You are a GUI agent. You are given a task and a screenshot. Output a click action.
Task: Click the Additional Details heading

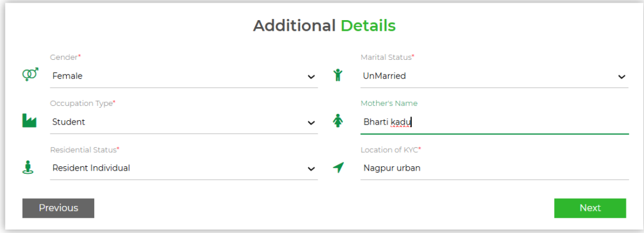tap(325, 26)
